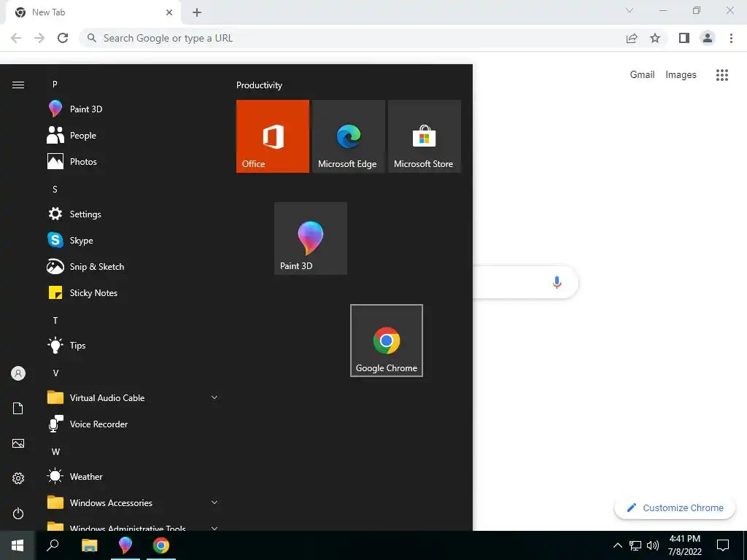Open Chrome tab search dropdown arrow
The image size is (747, 560).
tap(630, 10)
